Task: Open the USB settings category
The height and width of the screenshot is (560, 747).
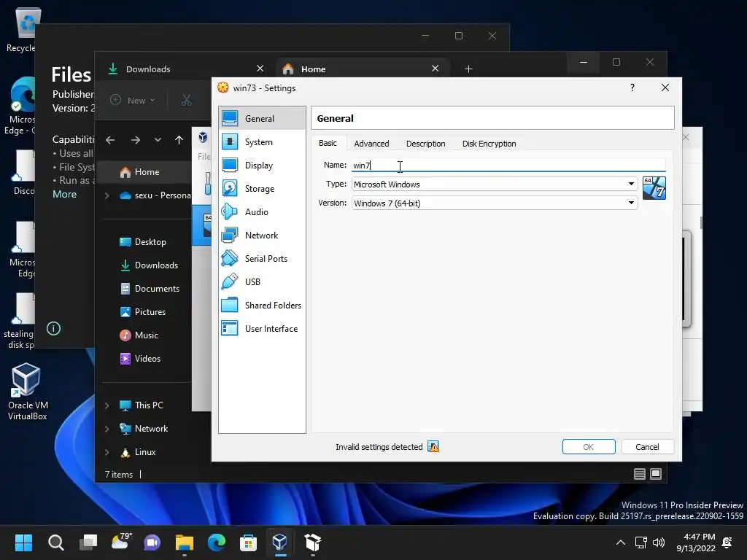Action: click(262, 282)
